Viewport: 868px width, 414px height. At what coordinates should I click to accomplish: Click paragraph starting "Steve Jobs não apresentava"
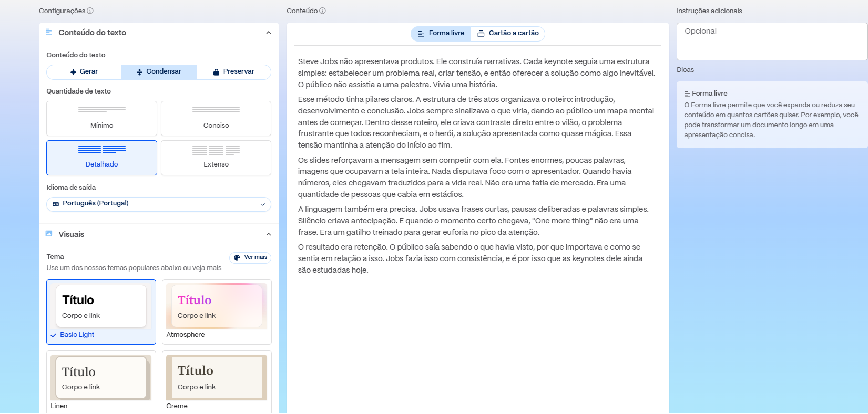[477, 73]
